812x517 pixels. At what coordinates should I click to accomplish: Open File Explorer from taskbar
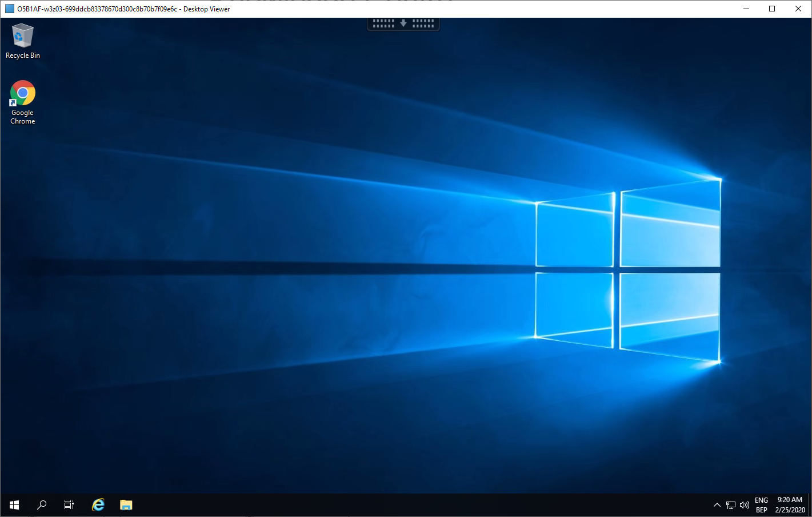126,505
